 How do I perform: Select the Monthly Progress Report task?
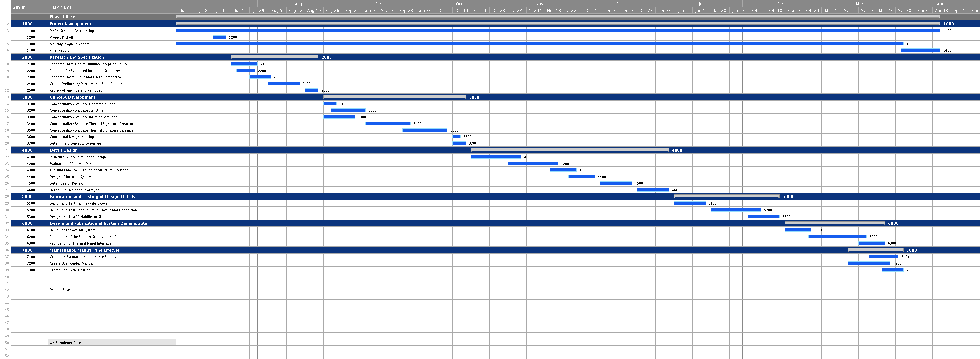69,44
